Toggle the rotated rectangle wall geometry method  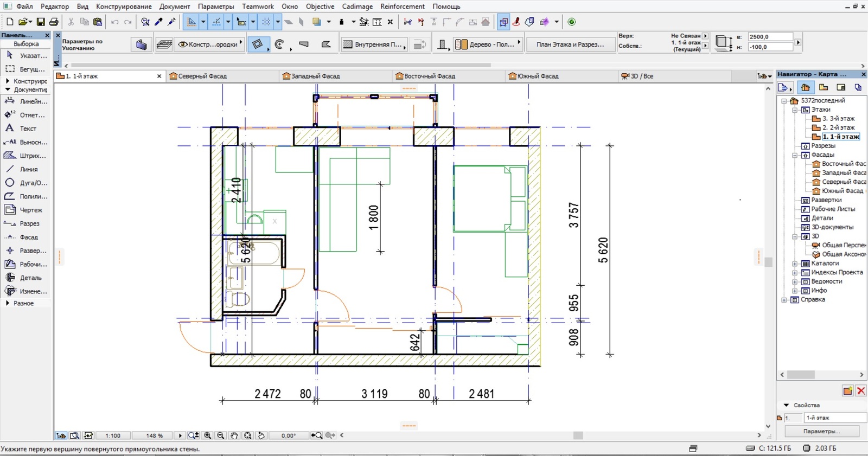tap(258, 44)
